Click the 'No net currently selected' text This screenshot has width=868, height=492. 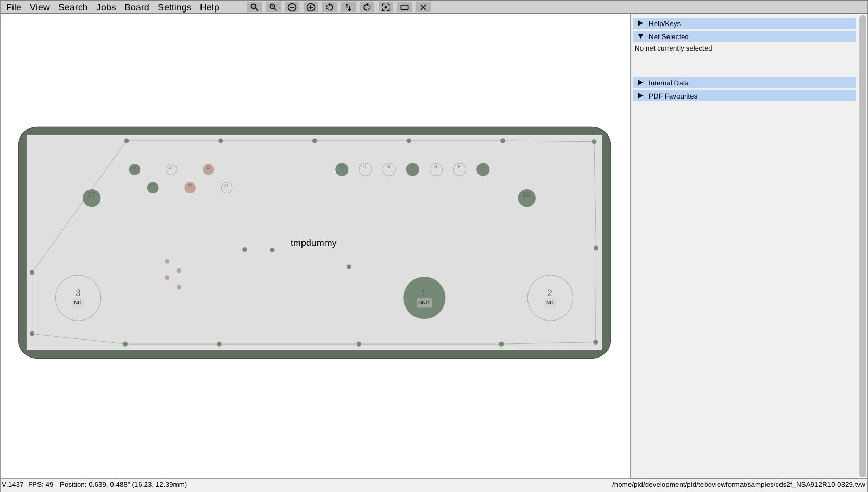click(x=673, y=48)
